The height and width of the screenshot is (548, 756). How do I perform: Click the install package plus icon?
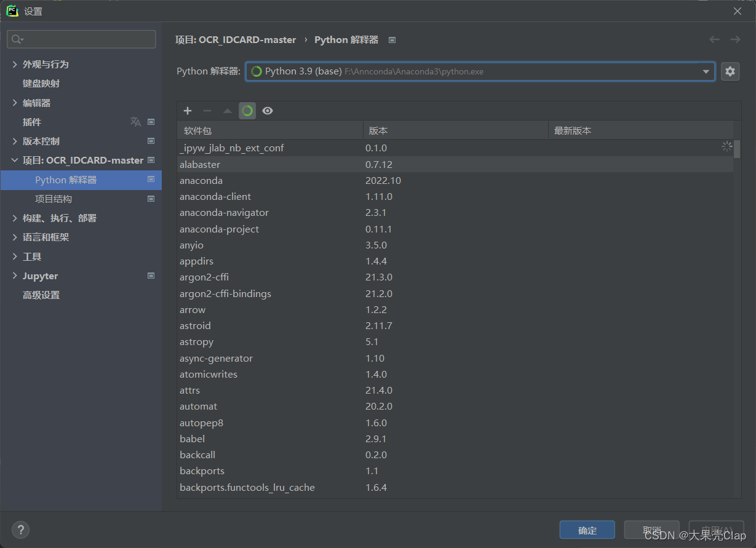pos(188,111)
